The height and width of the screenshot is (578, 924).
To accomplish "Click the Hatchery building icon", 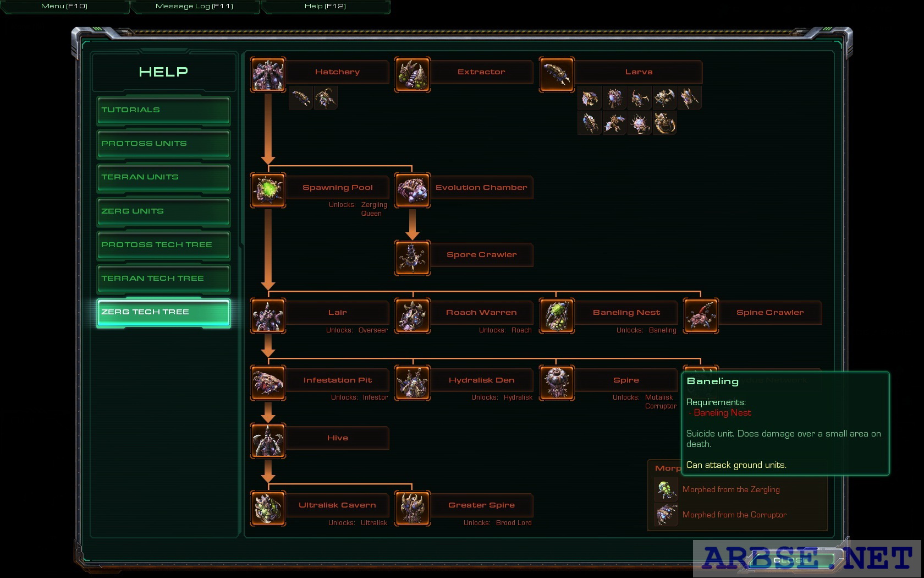I will (268, 74).
